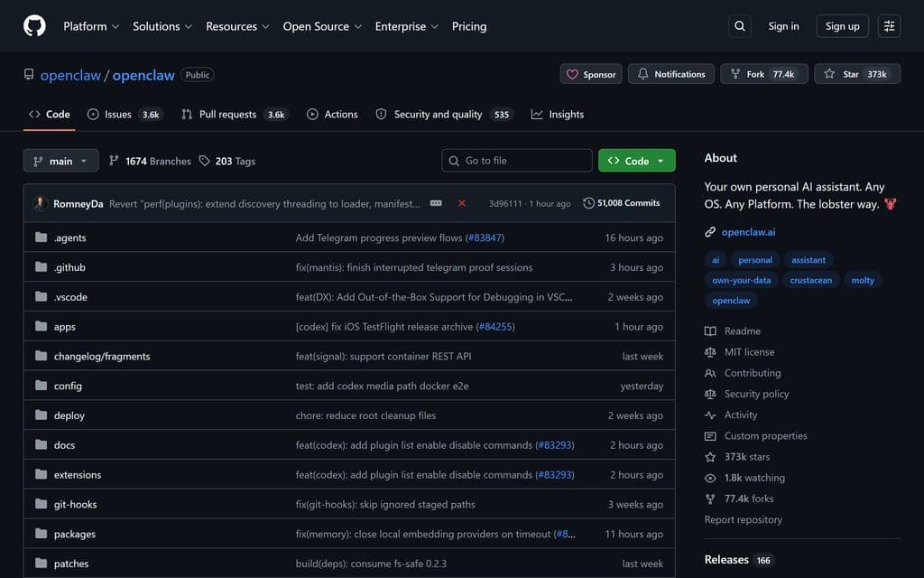
Task: Open the main branch selector dropdown
Action: [x=60, y=161]
